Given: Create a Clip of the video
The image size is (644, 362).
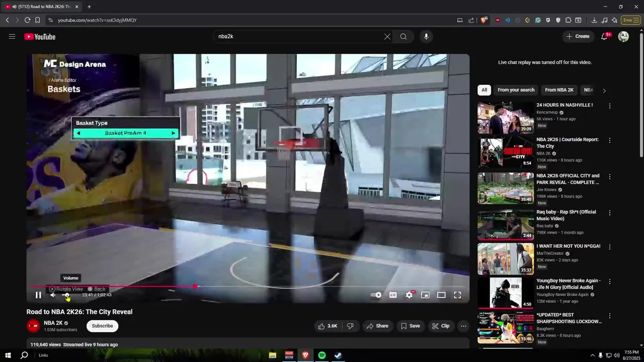Looking at the screenshot, I should tap(441, 326).
